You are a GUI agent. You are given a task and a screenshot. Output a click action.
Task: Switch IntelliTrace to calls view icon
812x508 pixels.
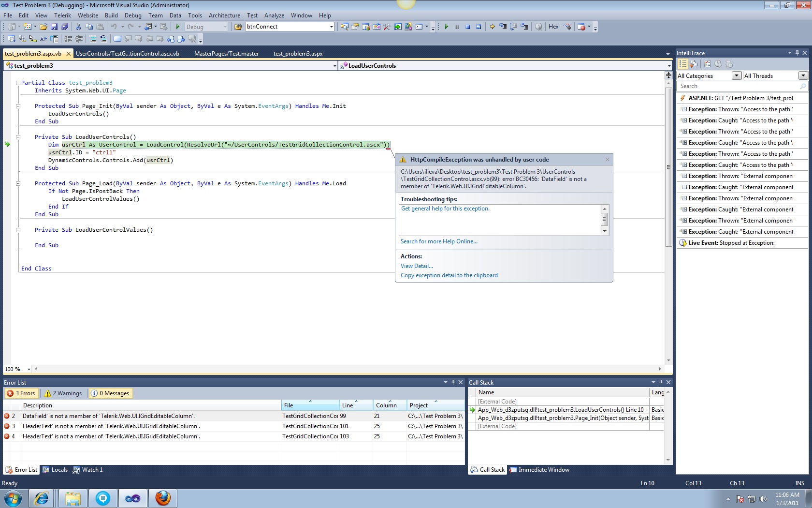point(694,64)
